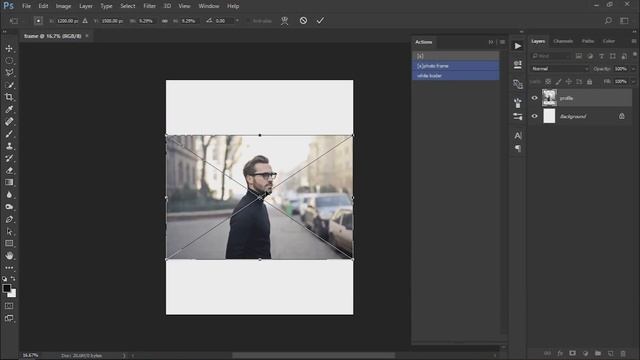Open the layer filter Kind dropdown

(x=550, y=56)
